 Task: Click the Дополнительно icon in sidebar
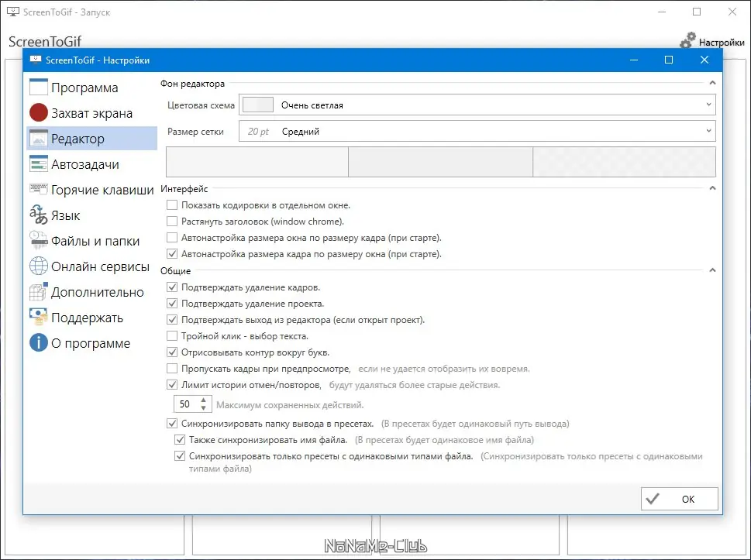point(38,291)
